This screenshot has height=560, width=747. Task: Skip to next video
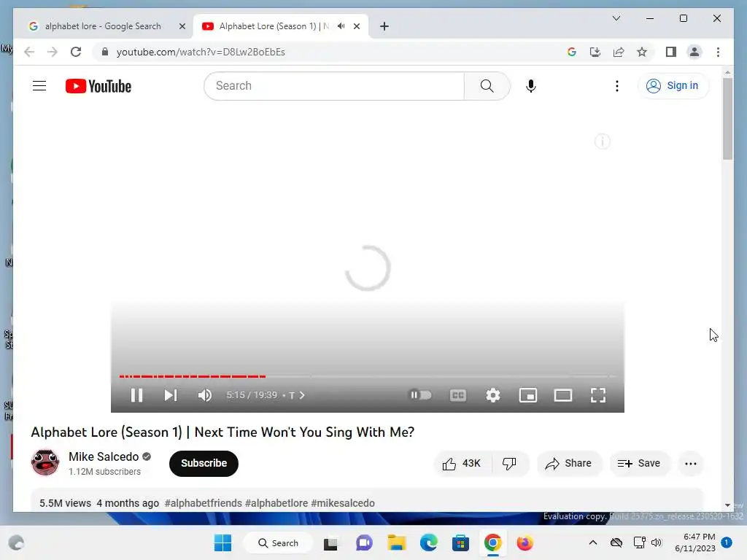(x=171, y=395)
